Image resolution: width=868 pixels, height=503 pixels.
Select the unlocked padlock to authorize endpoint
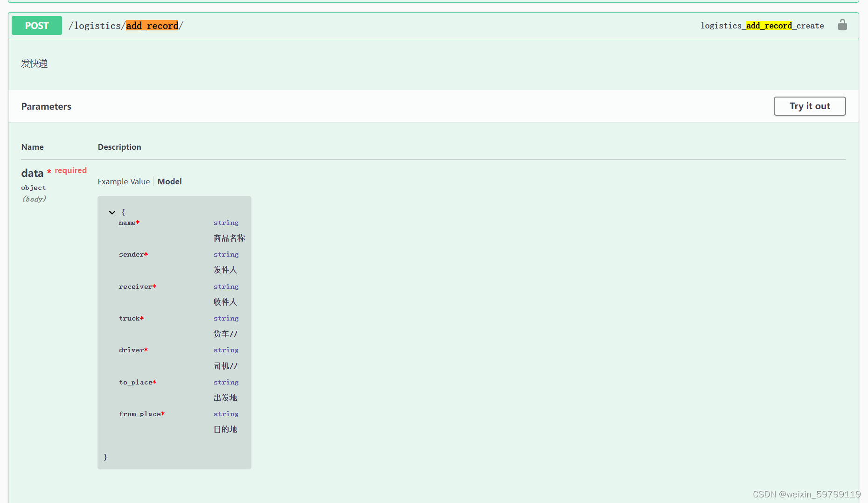coord(842,25)
